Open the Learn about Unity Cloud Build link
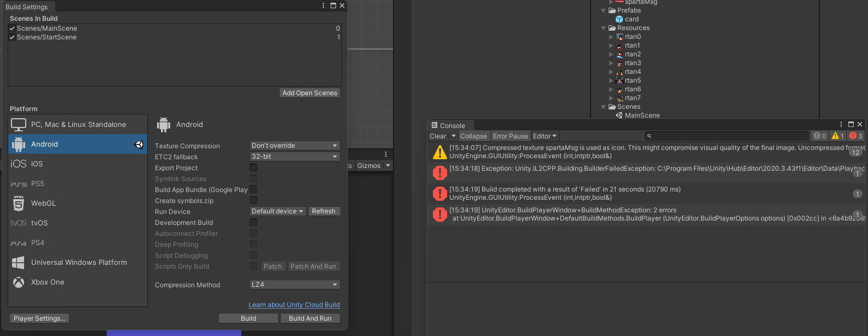This screenshot has width=868, height=336. click(294, 305)
